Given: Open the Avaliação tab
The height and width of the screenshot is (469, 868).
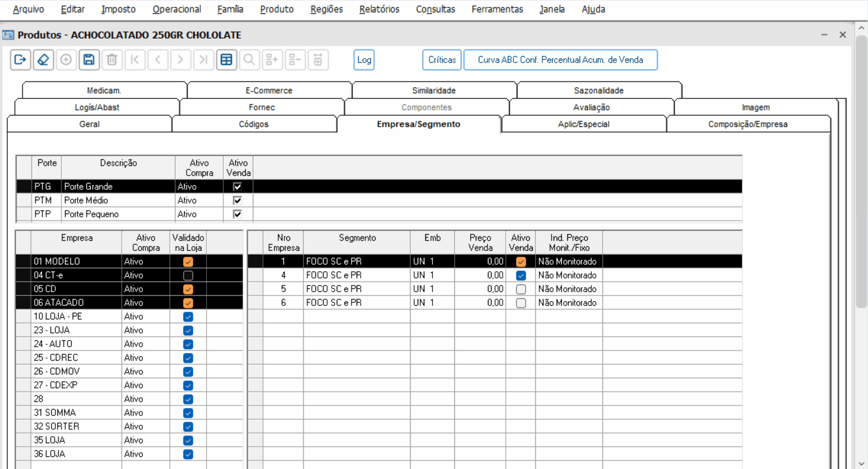Looking at the screenshot, I should click(592, 107).
